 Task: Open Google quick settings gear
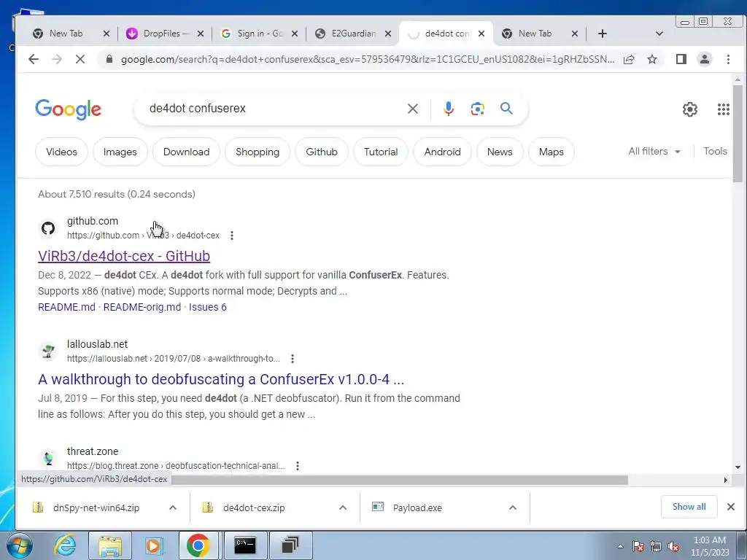(690, 109)
